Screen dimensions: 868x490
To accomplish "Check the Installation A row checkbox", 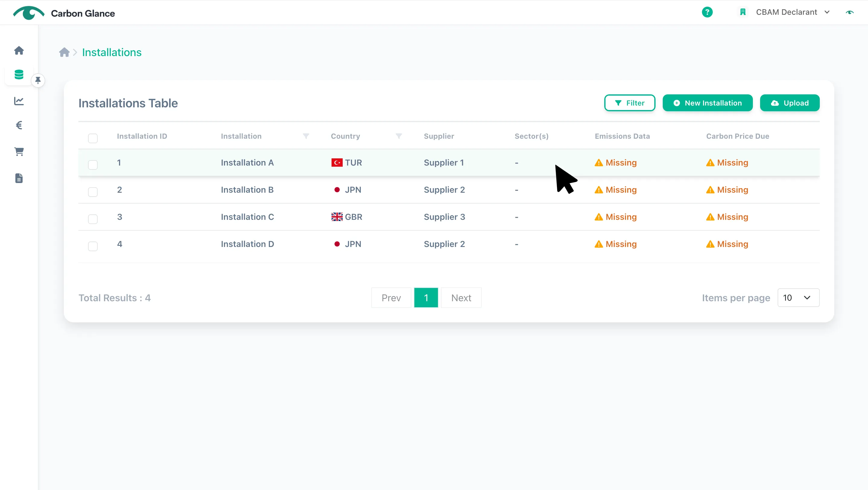I will (93, 165).
